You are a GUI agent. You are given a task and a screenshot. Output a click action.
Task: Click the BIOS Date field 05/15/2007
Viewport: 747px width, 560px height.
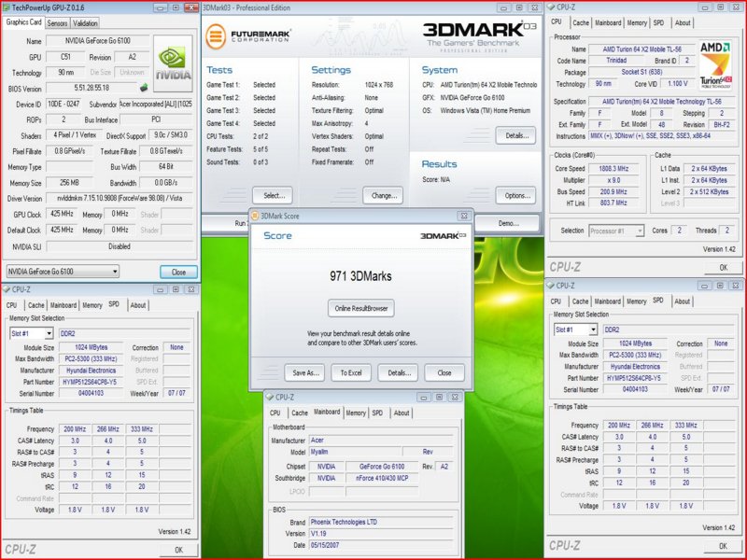click(382, 545)
